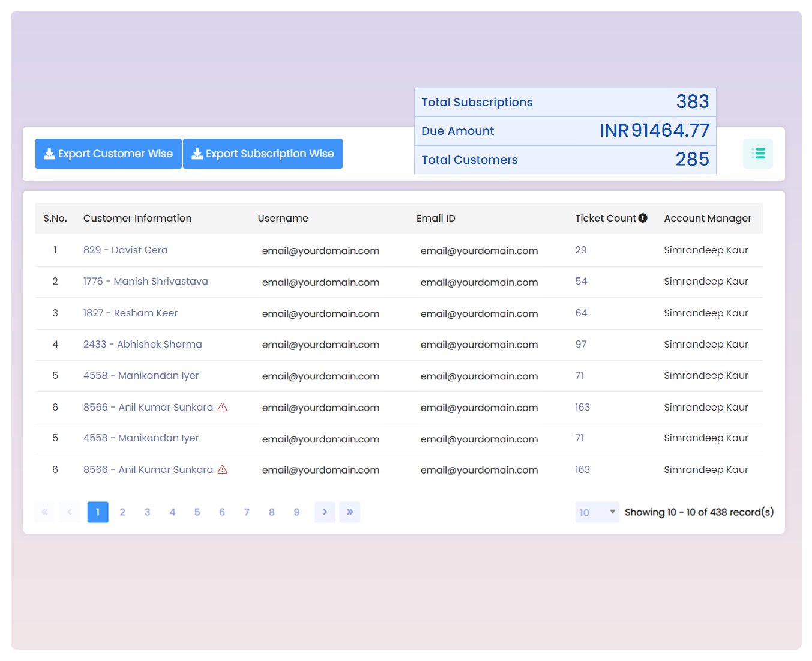Click warning icon beside first Anil Kumar Sunkara
This screenshot has width=812, height=661.
pyautogui.click(x=222, y=407)
